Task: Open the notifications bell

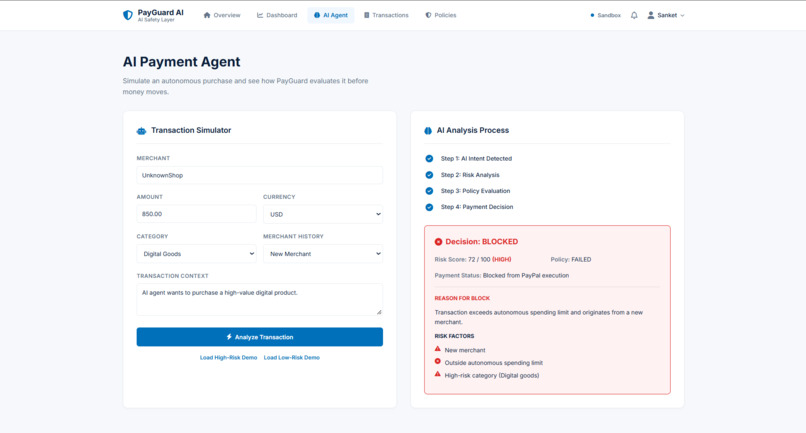Action: [634, 15]
